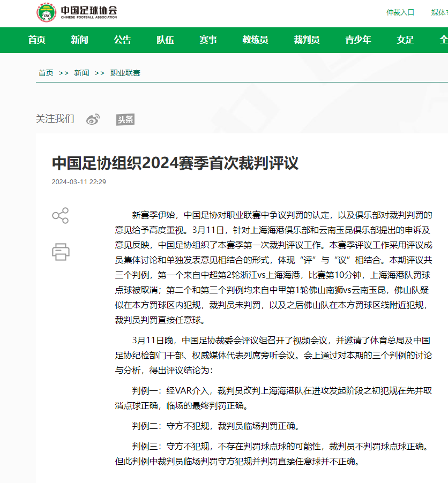Viewport: 448px width, 483px height.
Task: Click the 新闻 breadcrumb link
Action: (81, 73)
